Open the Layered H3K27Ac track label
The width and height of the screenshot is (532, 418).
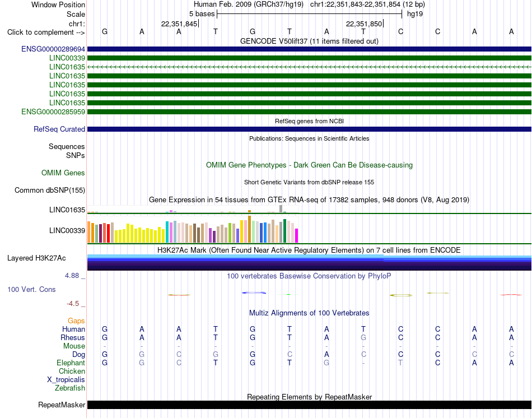(36, 258)
